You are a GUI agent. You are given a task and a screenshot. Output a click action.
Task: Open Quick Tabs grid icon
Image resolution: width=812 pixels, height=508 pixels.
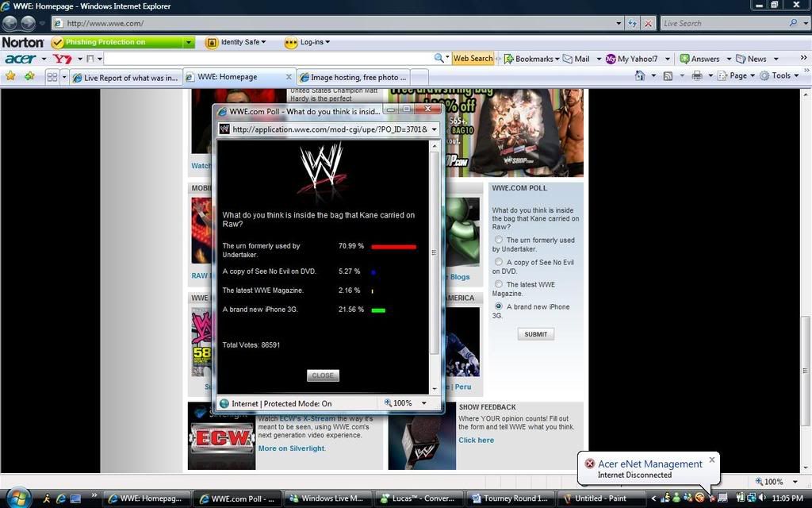52,77
